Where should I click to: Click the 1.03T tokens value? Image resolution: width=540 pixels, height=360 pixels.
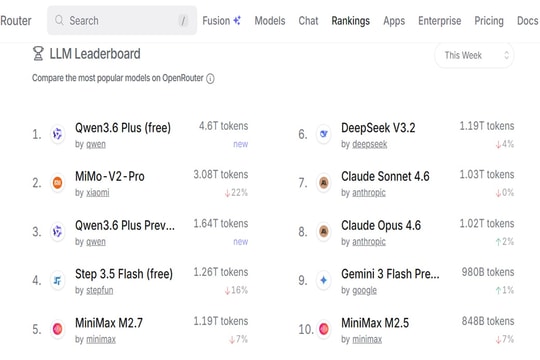487,174
